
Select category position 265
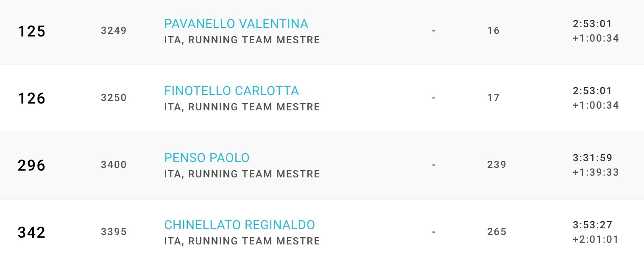pos(496,232)
